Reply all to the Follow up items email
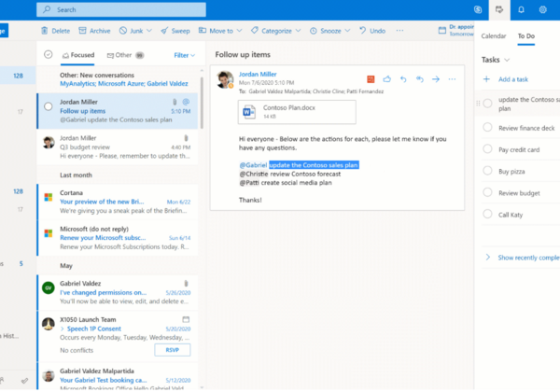This screenshot has height=392, width=560. [x=420, y=79]
